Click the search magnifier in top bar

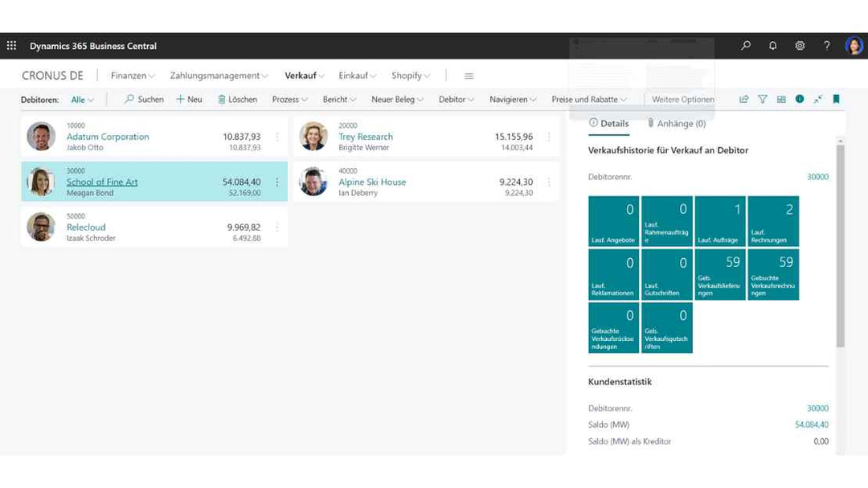[x=746, y=46]
